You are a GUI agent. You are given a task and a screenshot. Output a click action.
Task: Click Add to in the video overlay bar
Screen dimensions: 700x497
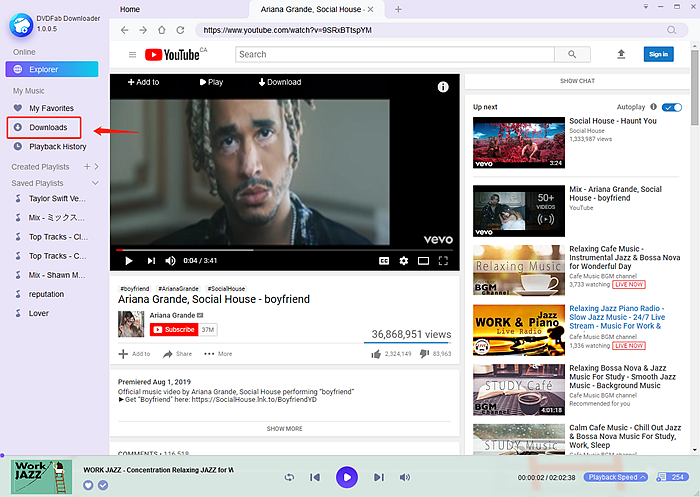coord(143,82)
